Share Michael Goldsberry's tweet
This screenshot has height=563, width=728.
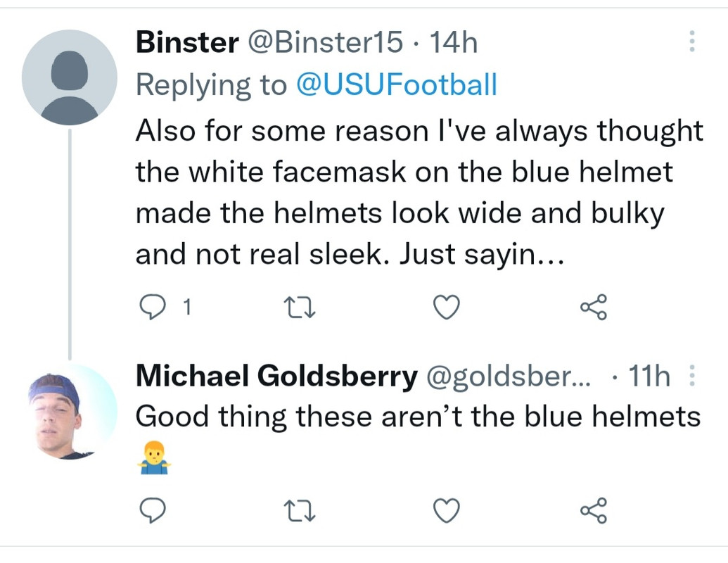(x=594, y=510)
